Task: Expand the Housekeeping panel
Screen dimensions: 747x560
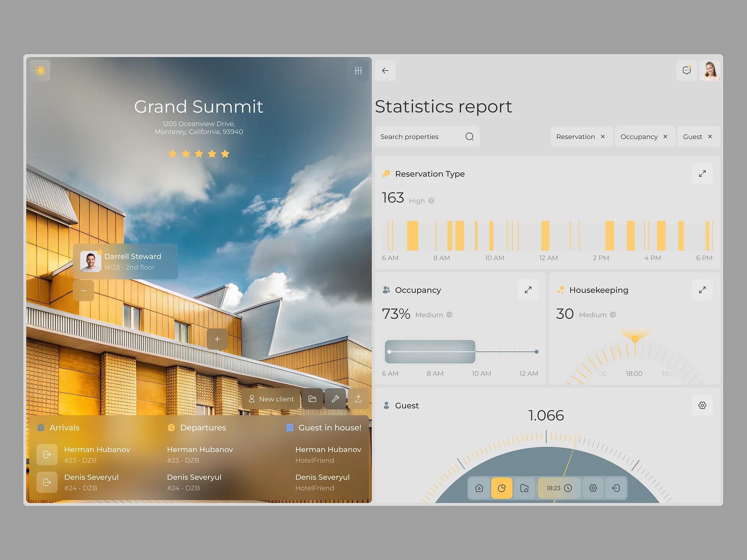Action: point(702,290)
